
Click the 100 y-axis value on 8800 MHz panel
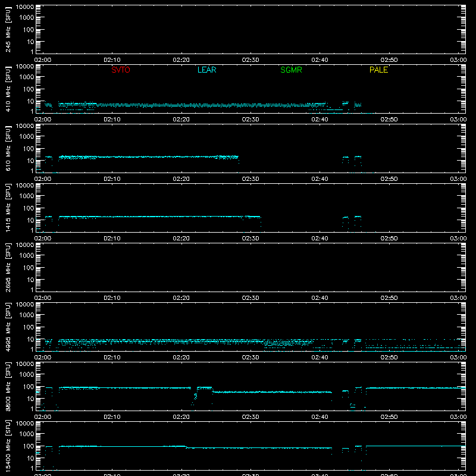click(x=29, y=387)
